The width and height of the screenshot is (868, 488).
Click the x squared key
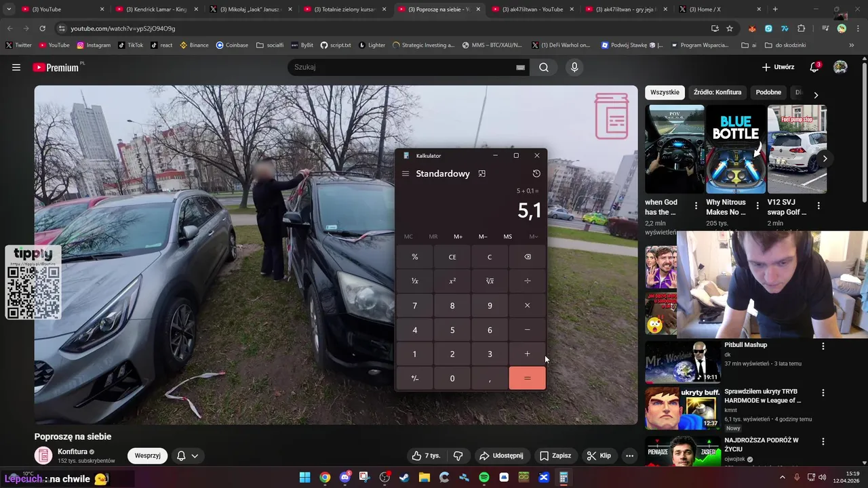[452, 281]
